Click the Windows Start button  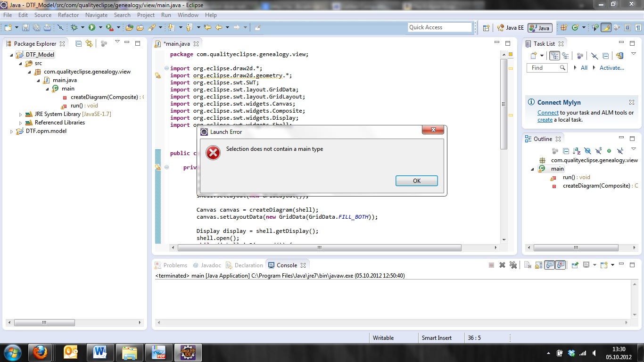[x=11, y=353]
